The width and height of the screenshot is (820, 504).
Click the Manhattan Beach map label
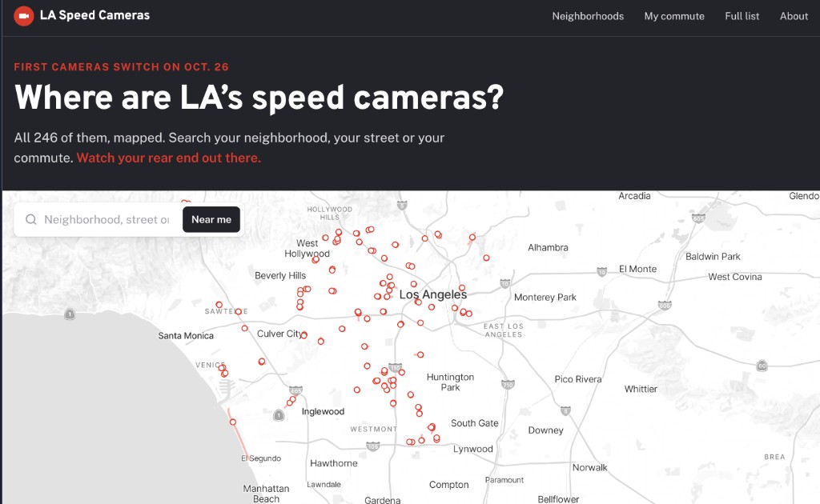click(x=266, y=494)
